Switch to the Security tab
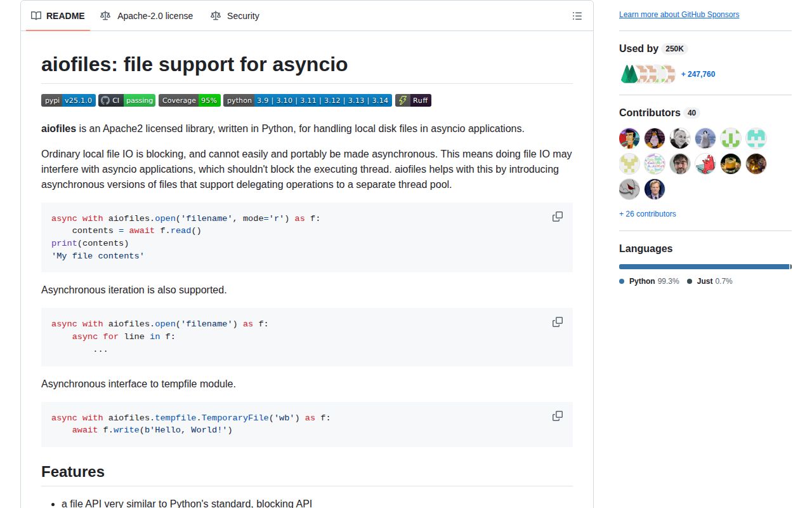The image size is (812, 508). 235,16
